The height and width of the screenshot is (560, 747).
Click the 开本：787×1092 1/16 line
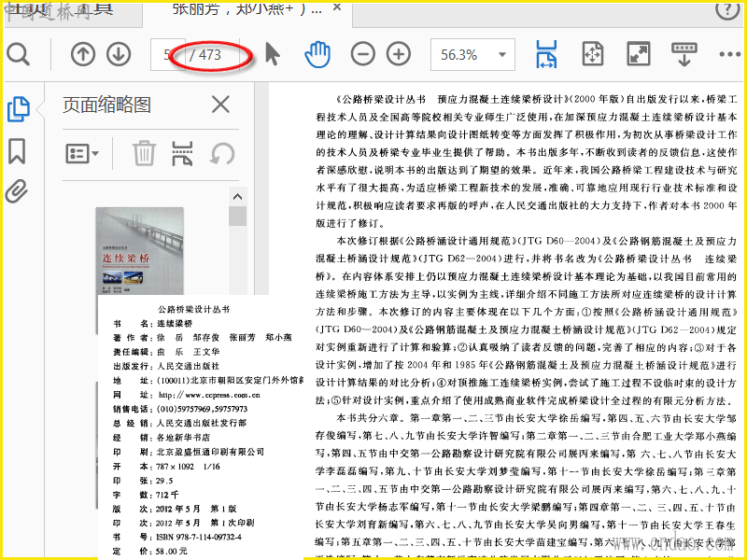(166, 466)
